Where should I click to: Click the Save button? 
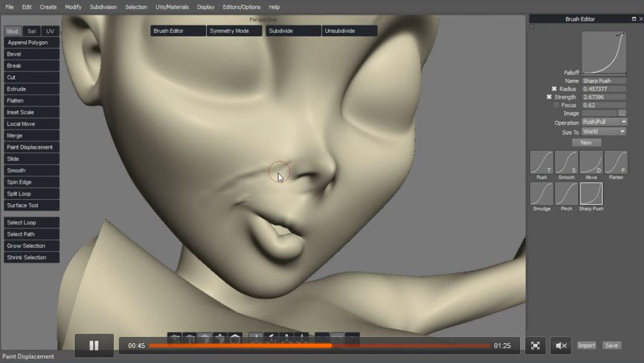(x=611, y=346)
